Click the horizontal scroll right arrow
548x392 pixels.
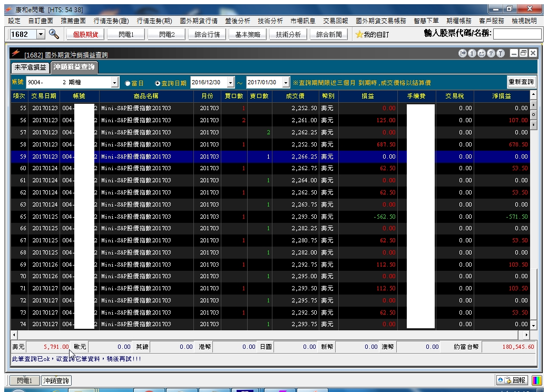click(526, 335)
